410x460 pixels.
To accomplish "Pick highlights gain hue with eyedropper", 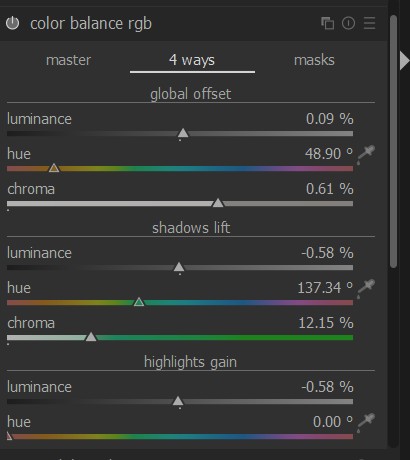I will pos(366,423).
